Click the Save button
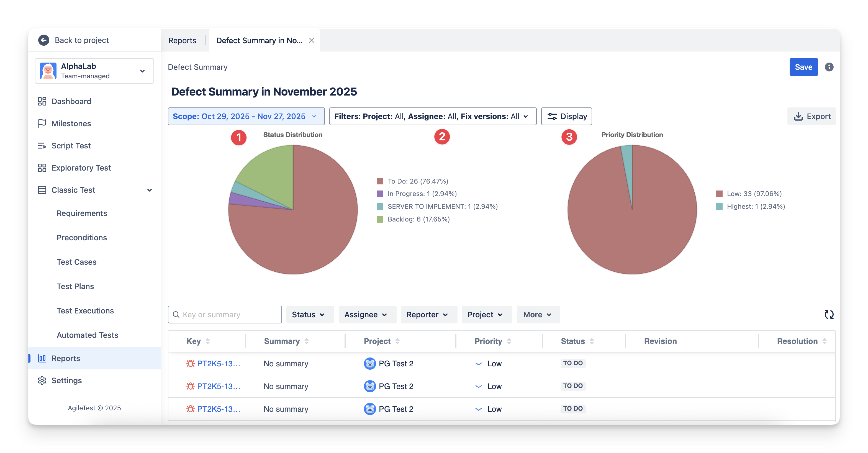The image size is (868, 453). (803, 67)
